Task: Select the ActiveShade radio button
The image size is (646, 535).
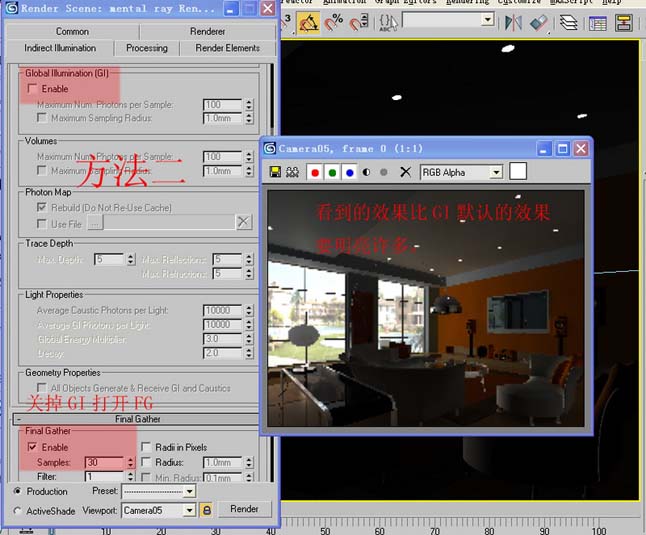Action: [17, 511]
